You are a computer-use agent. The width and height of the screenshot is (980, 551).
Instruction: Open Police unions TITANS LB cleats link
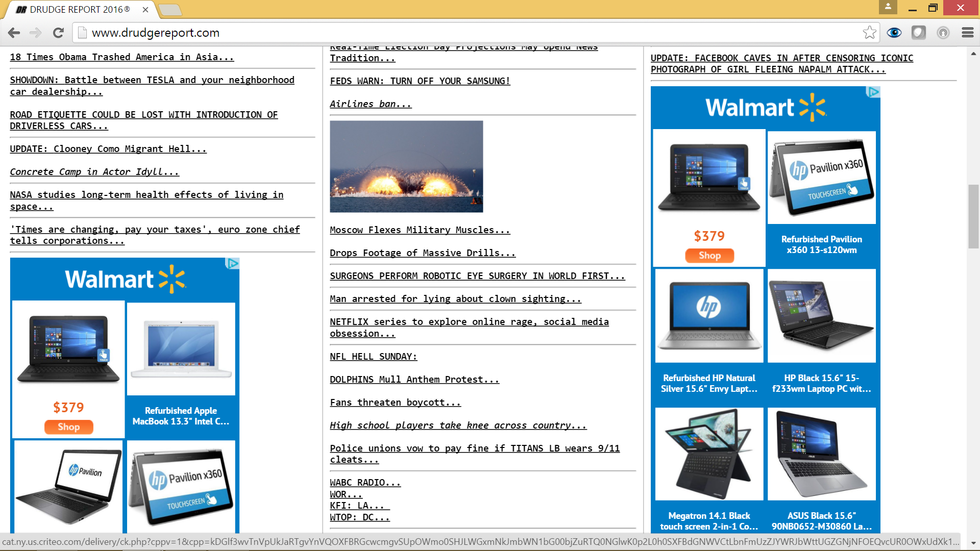tap(475, 454)
